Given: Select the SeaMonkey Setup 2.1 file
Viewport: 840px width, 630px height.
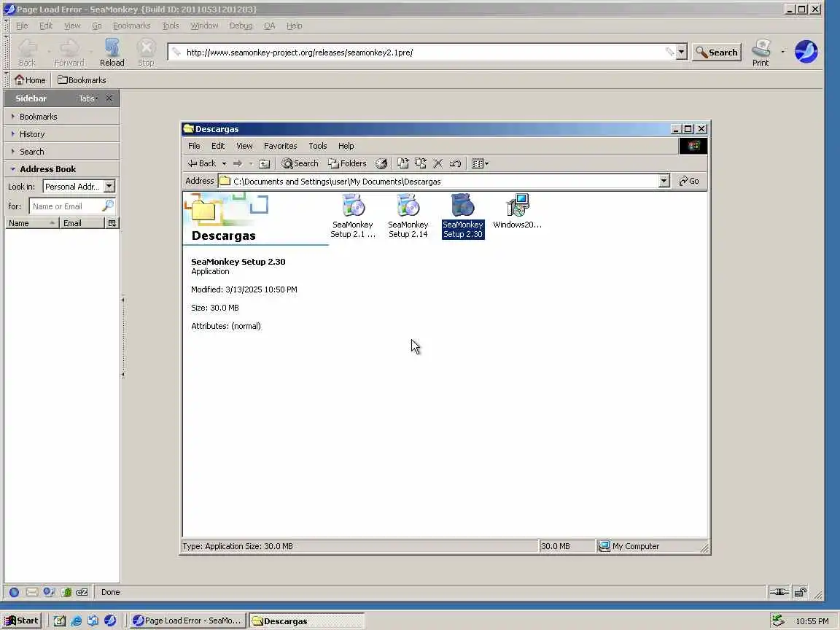Looking at the screenshot, I should click(352, 216).
